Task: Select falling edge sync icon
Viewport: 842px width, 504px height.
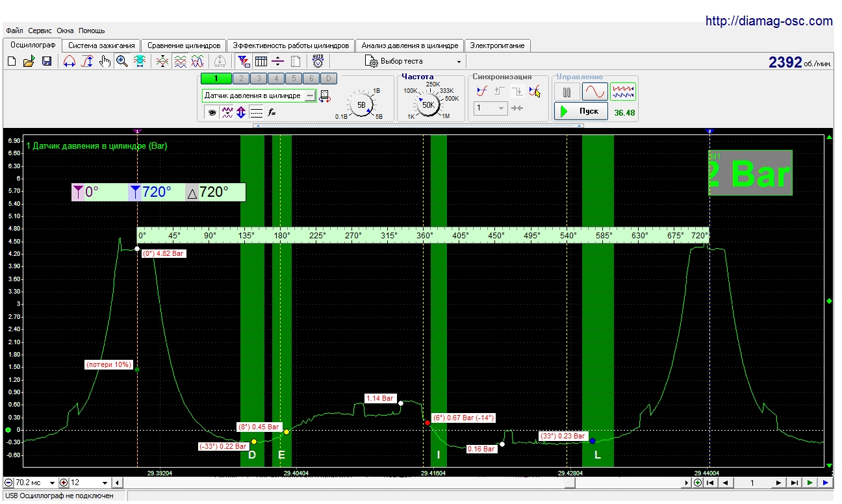Action: click(x=517, y=92)
